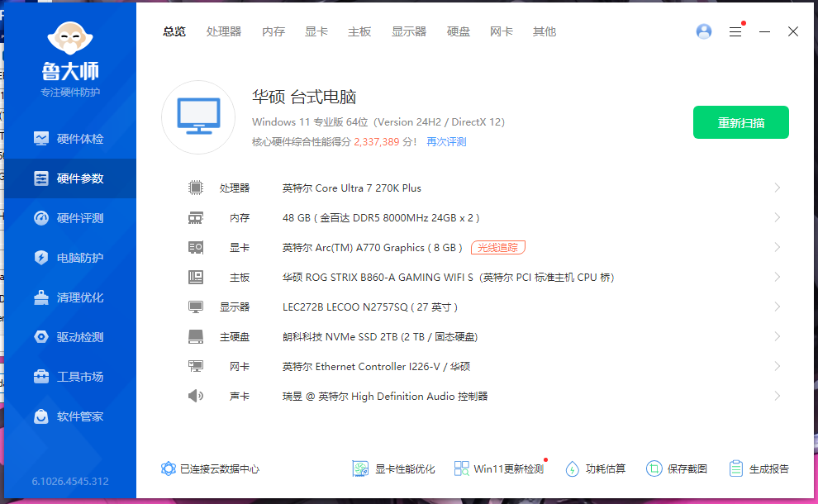Image resolution: width=818 pixels, height=504 pixels.
Task: Open 硬件体检 in the sidebar
Action: (70, 139)
